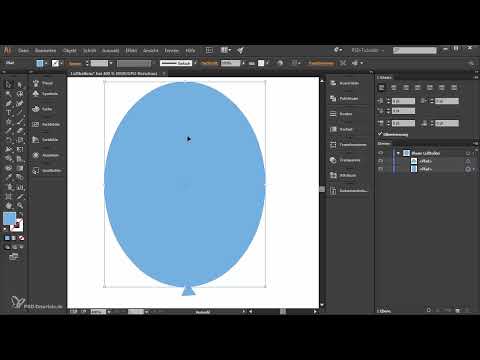
Task: Select the Hand tool
Action: tap(9, 206)
